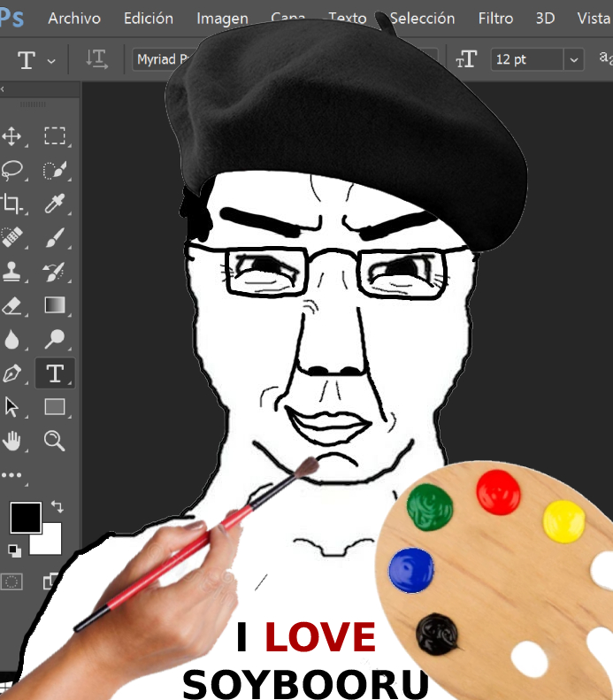The height and width of the screenshot is (700, 613).
Task: Pick the Lasso tool
Action: 12,170
